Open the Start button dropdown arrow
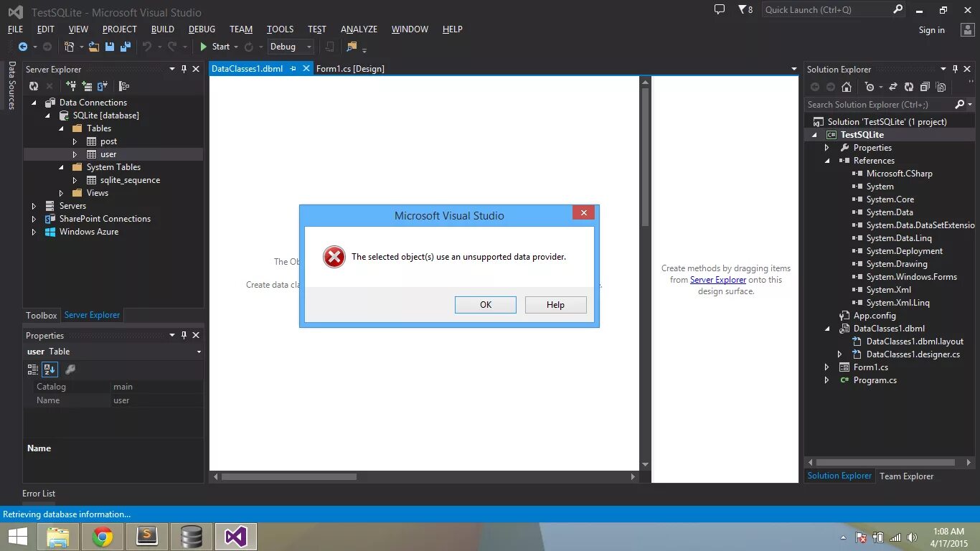980x551 pixels. (235, 47)
